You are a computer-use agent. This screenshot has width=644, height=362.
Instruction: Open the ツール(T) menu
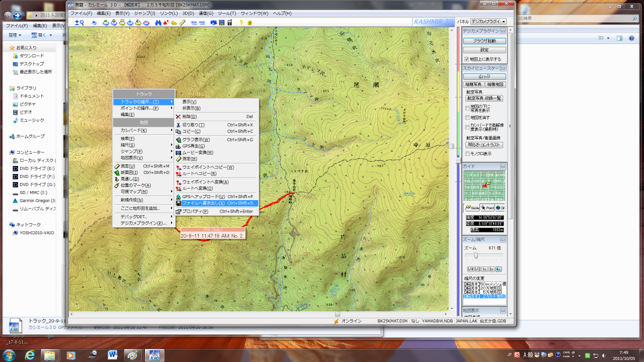coord(227,13)
